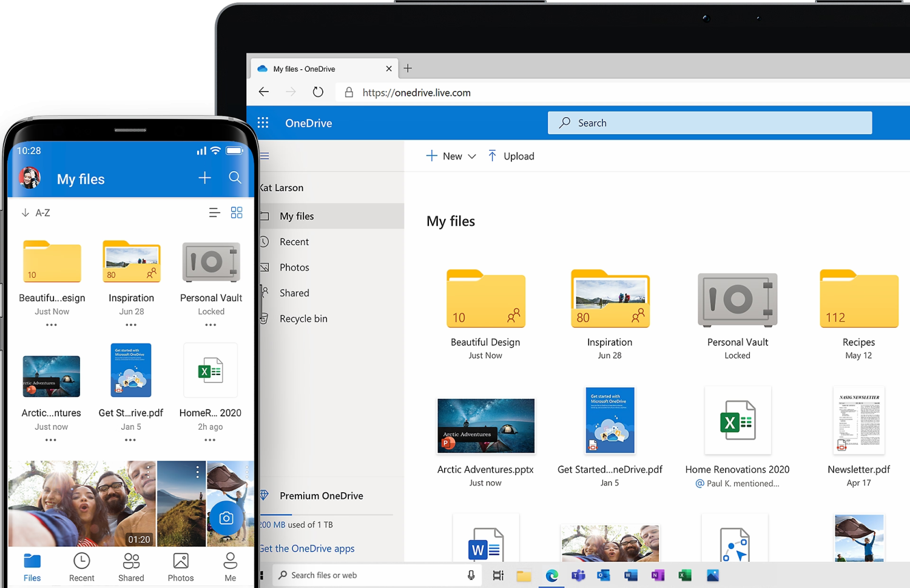Switch to tile view on the phone

(x=237, y=212)
